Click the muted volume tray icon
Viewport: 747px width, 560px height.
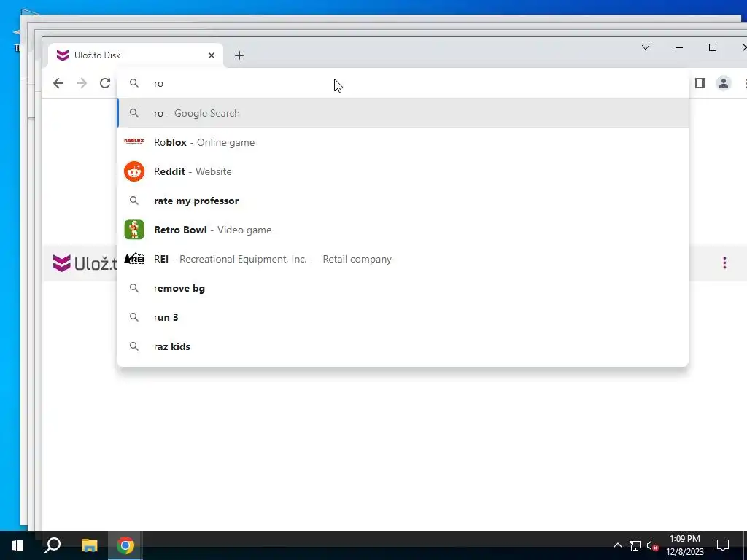(652, 545)
